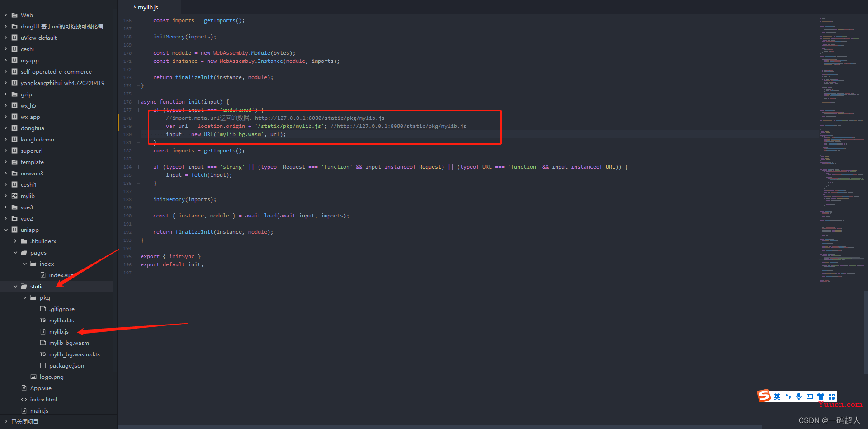
Task: Collapse the pages folder chevron
Action: [15, 252]
